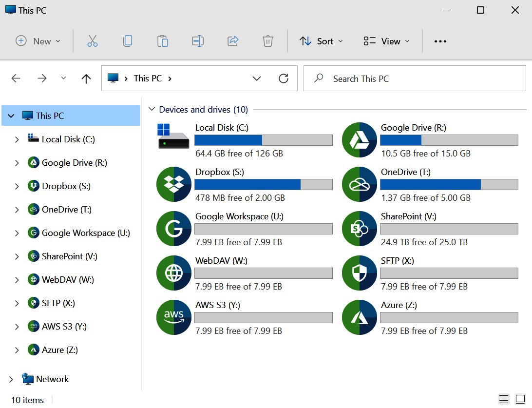Click the Search This PC field
The image size is (532, 408).
click(x=415, y=78)
